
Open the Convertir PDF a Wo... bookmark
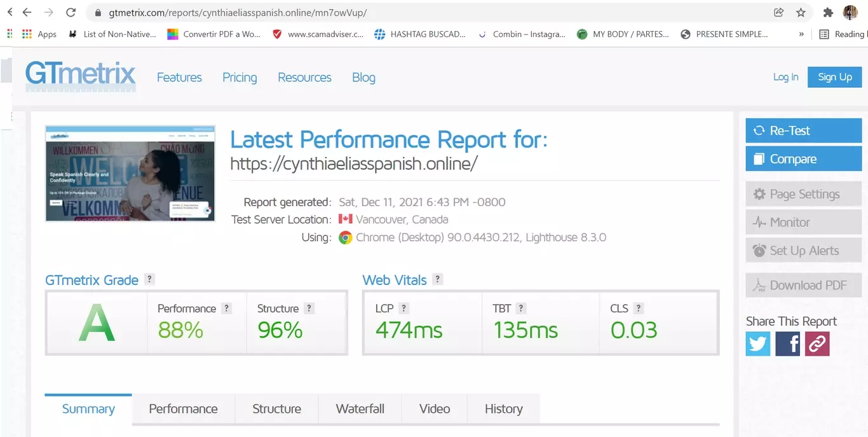pos(214,34)
